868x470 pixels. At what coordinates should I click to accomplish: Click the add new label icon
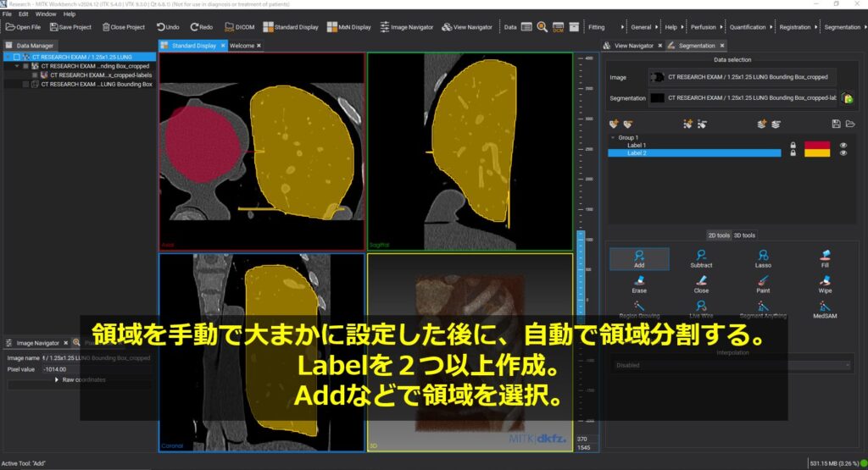click(x=614, y=124)
